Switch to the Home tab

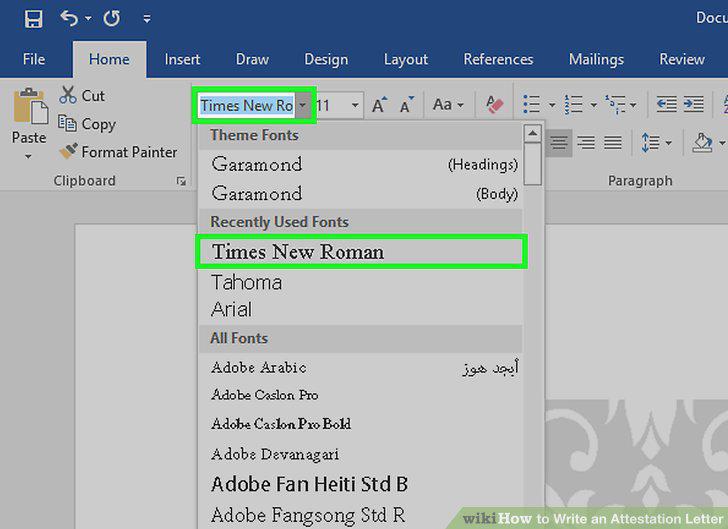[x=109, y=59]
